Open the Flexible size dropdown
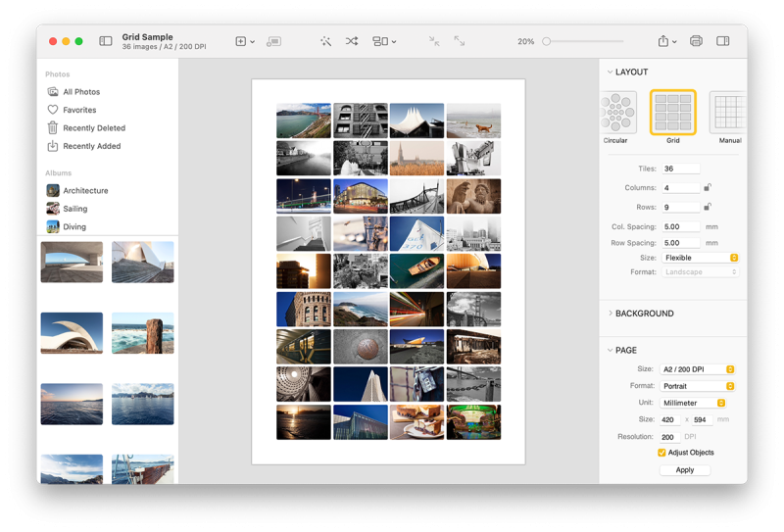The width and height of the screenshot is (784, 532). 700,258
